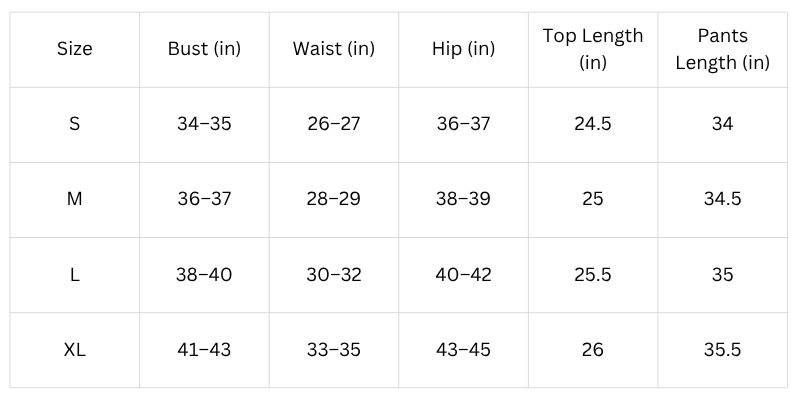Click the 26–27 waist cell for size S

[x=334, y=124]
